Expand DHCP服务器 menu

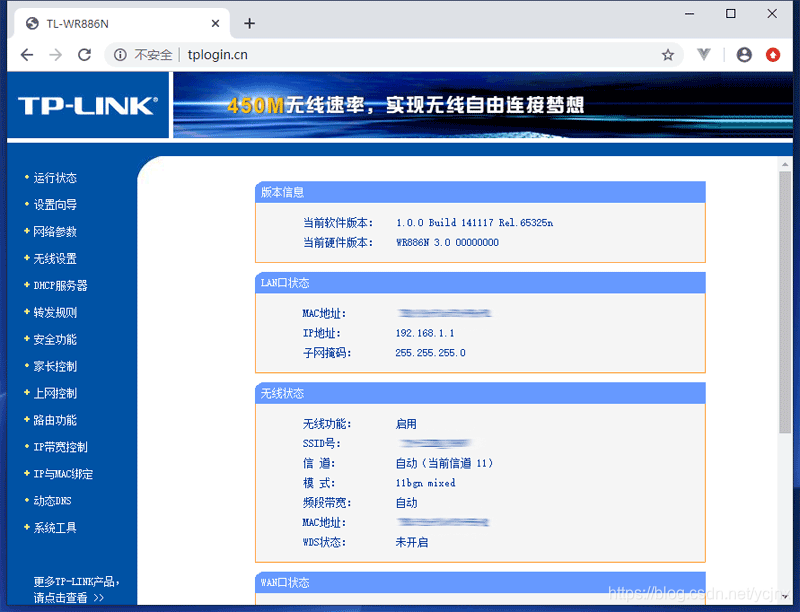coord(60,286)
